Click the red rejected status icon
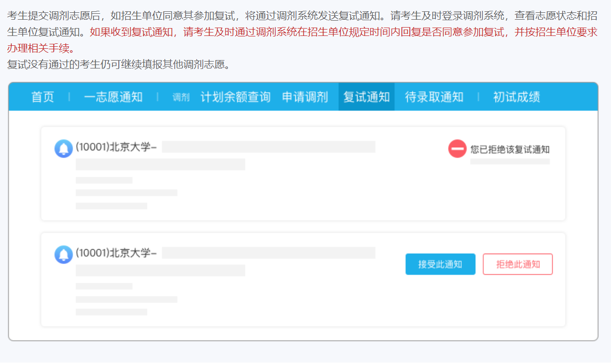The width and height of the screenshot is (611, 364). (x=458, y=149)
